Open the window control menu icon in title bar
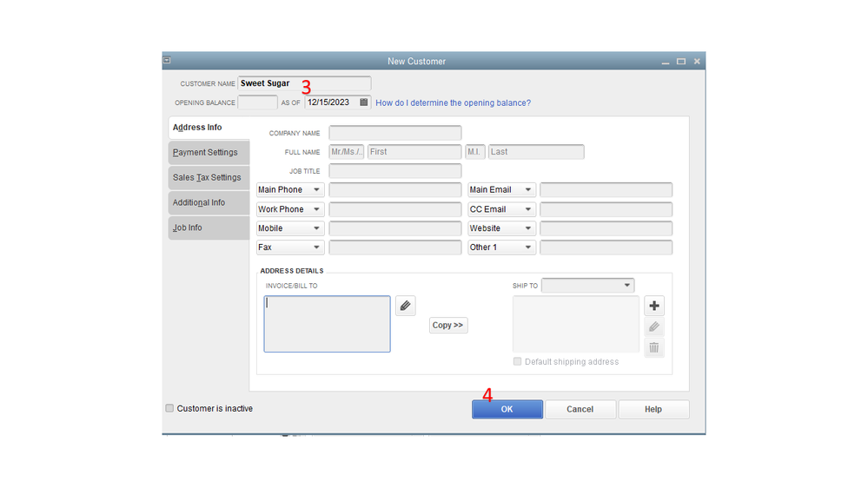This screenshot has width=868, height=488. pos(167,60)
